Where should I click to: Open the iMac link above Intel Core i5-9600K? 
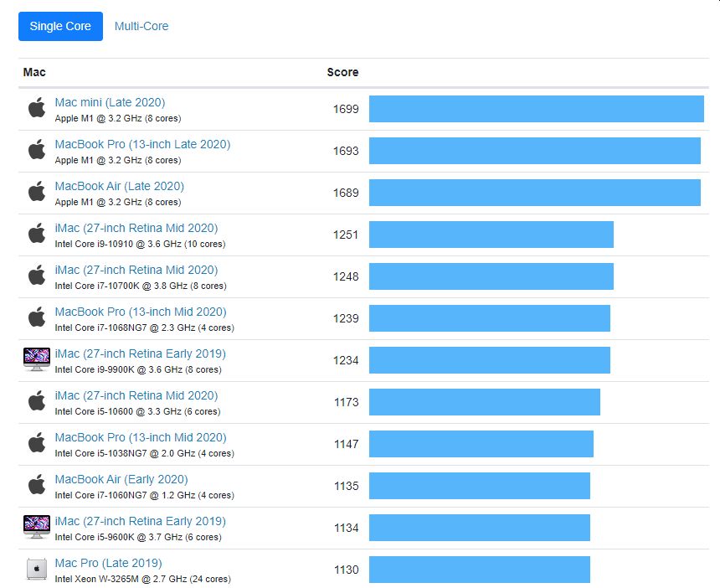[x=141, y=521]
